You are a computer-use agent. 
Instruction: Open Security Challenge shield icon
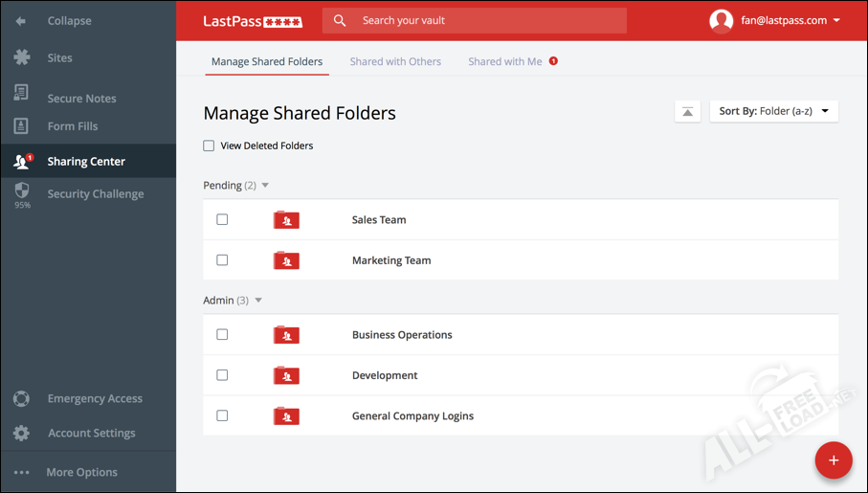tap(21, 190)
